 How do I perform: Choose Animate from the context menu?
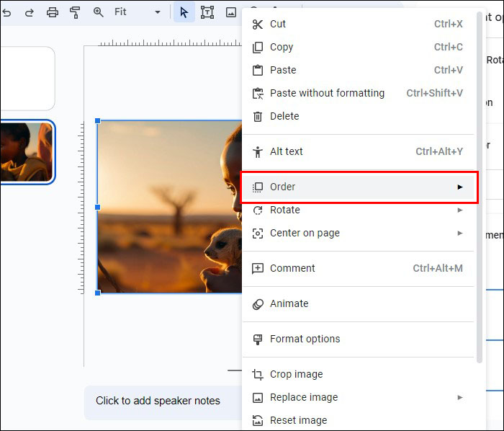[358, 304]
